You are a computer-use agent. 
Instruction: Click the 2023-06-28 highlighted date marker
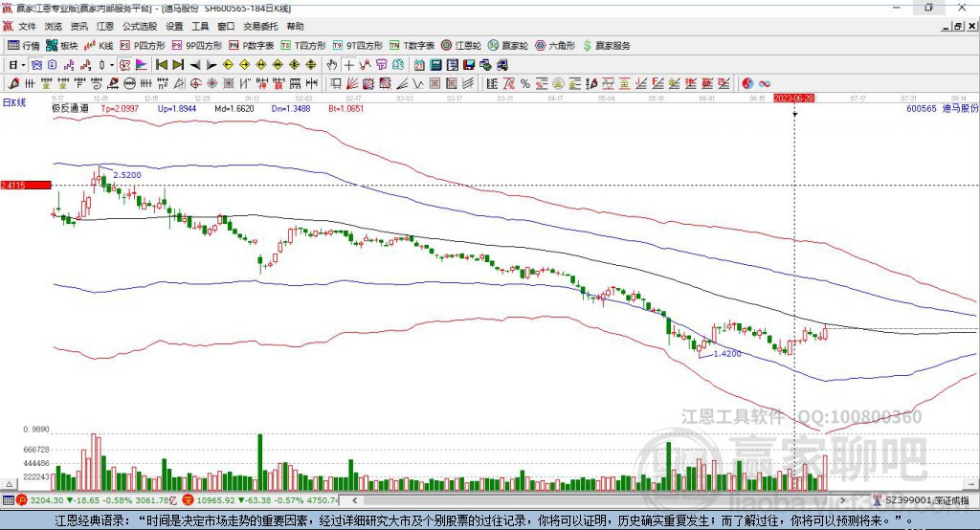pos(793,99)
